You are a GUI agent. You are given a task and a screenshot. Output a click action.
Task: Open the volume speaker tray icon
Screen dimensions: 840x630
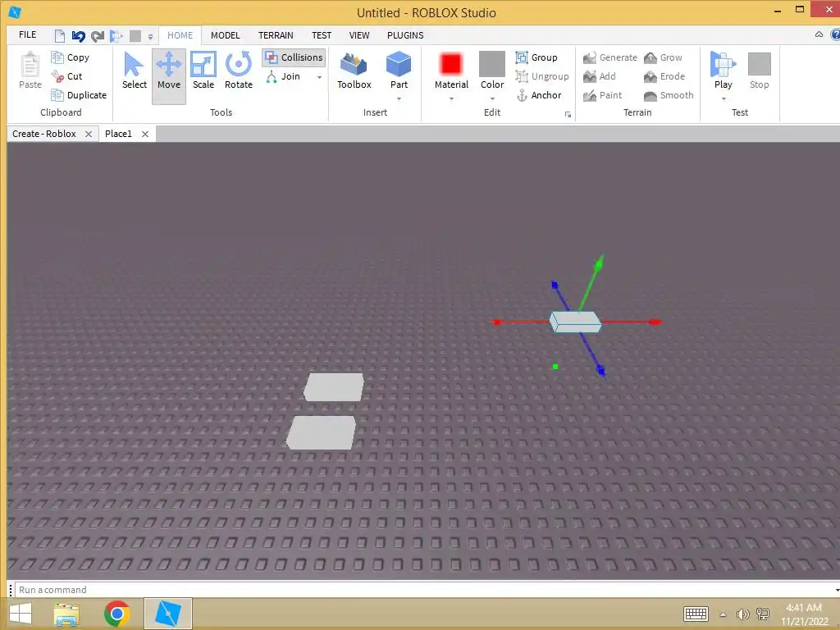pyautogui.click(x=742, y=614)
